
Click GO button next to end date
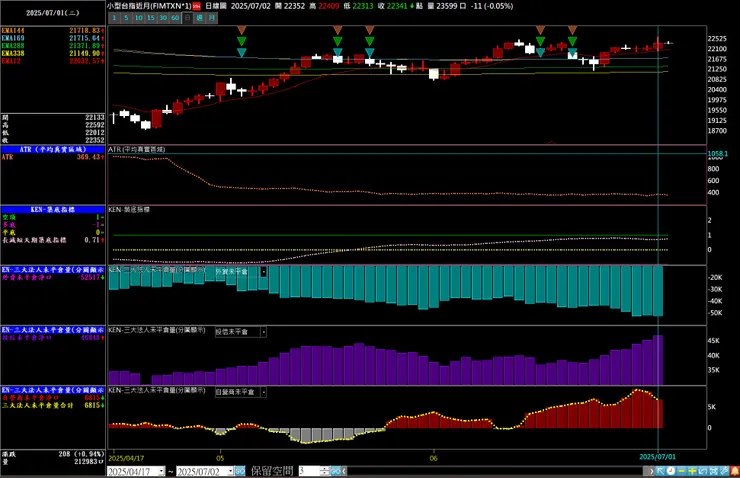[240, 471]
